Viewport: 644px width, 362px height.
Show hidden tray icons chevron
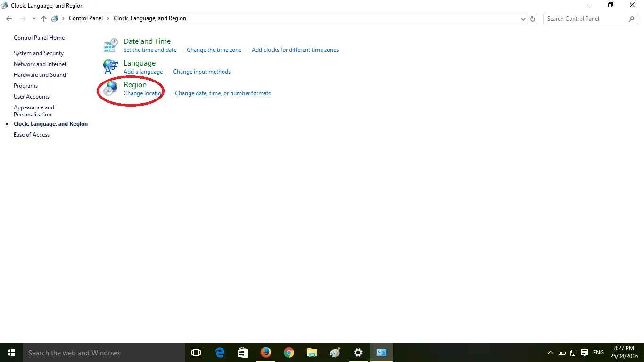point(550,353)
